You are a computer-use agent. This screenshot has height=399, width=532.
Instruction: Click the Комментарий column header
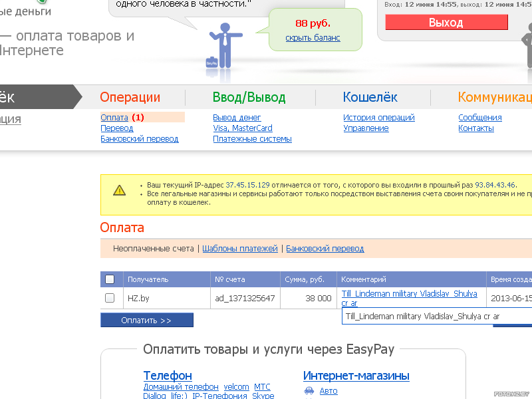pos(363,279)
